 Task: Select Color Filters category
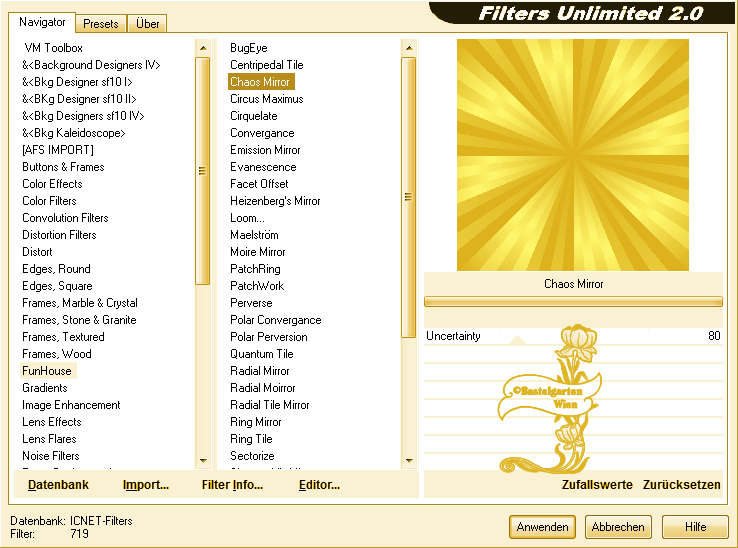coord(49,201)
